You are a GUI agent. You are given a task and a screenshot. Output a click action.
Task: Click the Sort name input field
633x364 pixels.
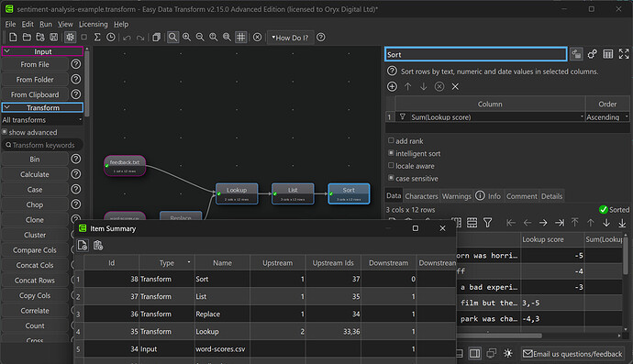[475, 54]
